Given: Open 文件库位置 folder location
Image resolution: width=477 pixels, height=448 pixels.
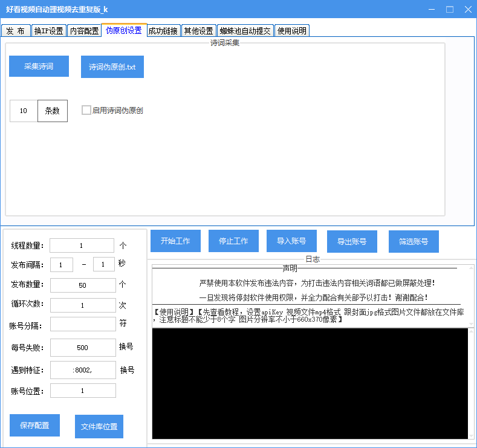Looking at the screenshot, I should (99, 427).
